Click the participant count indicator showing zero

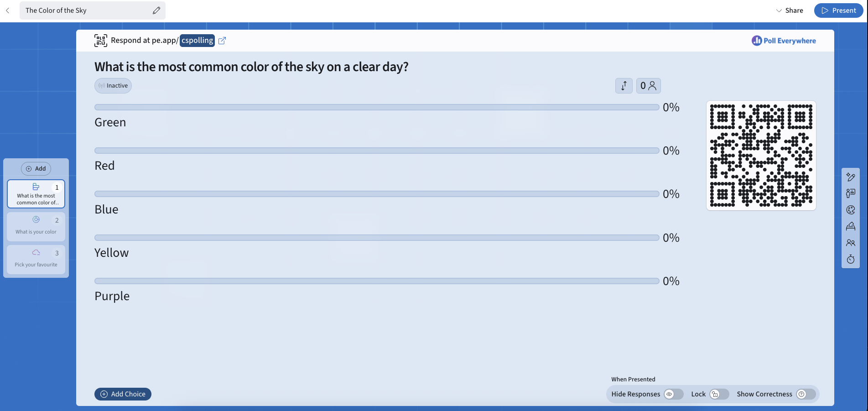pyautogui.click(x=648, y=85)
